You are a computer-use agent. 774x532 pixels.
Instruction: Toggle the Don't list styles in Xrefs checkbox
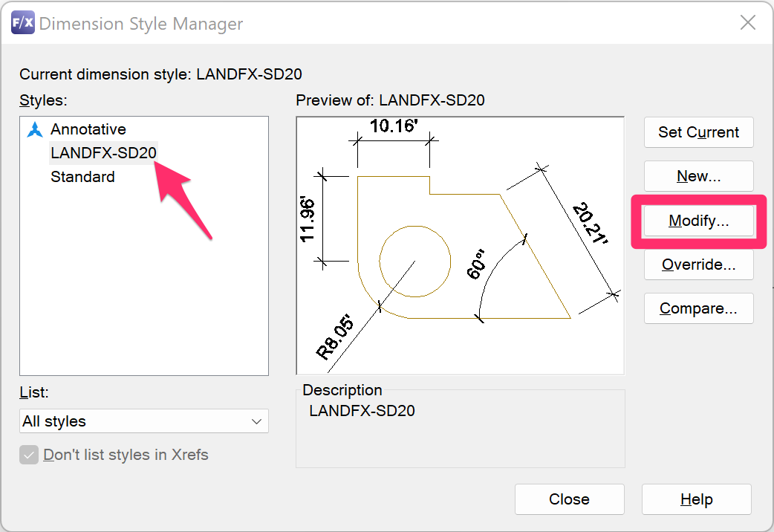28,455
